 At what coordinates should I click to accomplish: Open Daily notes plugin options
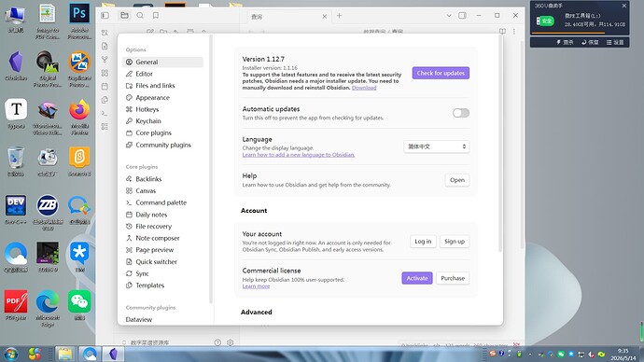162,215
